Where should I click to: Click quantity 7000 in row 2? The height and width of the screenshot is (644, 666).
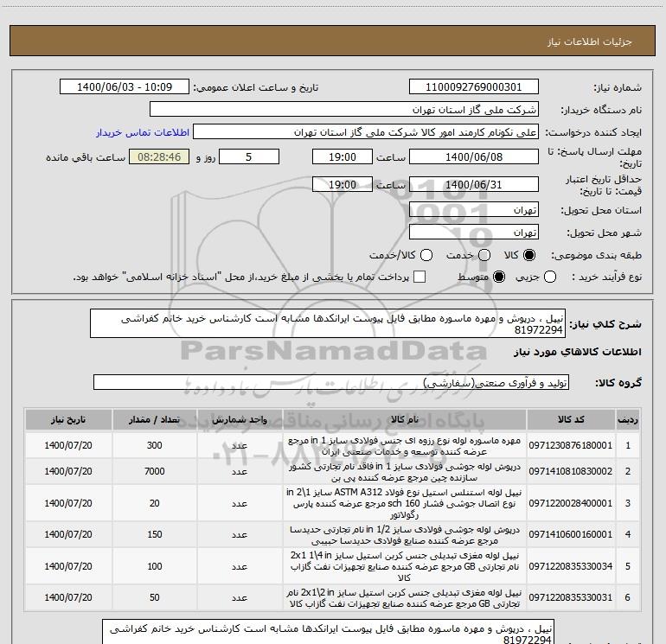[155, 471]
